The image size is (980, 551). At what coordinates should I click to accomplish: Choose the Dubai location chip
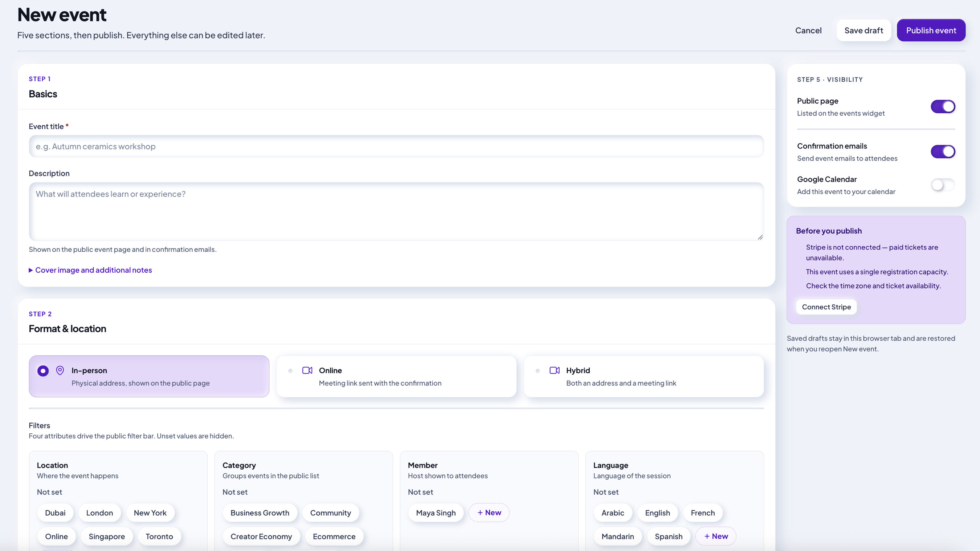[55, 513]
